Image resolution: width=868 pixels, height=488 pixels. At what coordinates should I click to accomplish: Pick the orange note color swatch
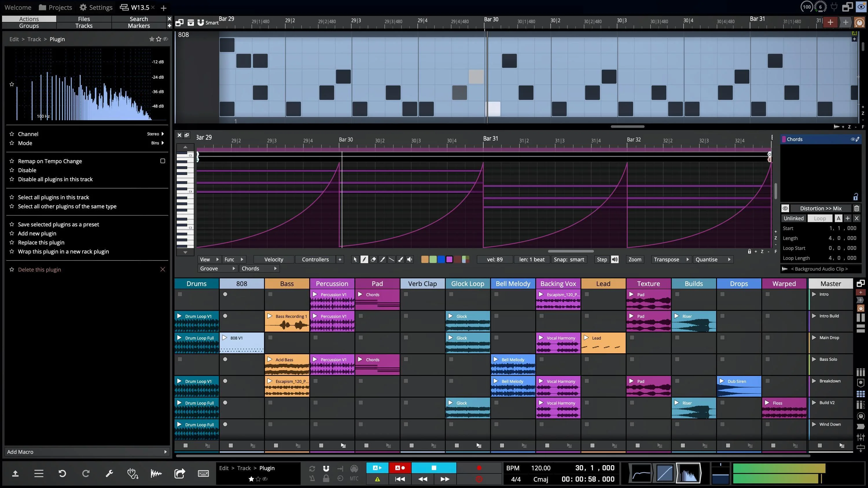click(424, 259)
